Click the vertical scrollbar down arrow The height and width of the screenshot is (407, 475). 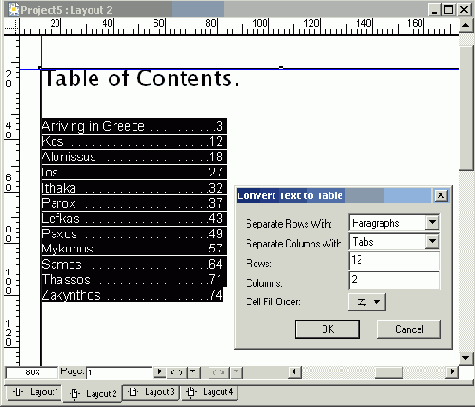[x=466, y=358]
